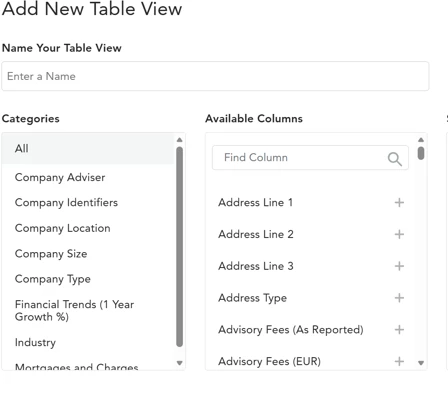Add Address Line 2 column via plus icon
448x408 pixels.
(399, 234)
